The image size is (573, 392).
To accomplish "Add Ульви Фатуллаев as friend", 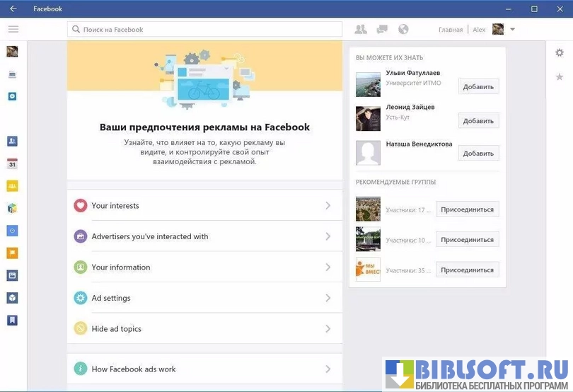I will tap(478, 86).
